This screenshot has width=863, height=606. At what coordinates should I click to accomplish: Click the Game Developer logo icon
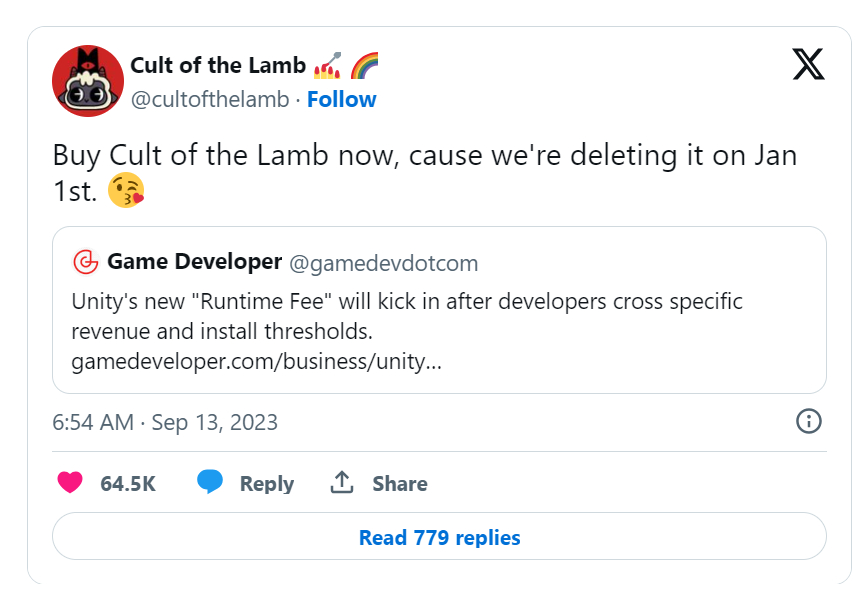[86, 262]
